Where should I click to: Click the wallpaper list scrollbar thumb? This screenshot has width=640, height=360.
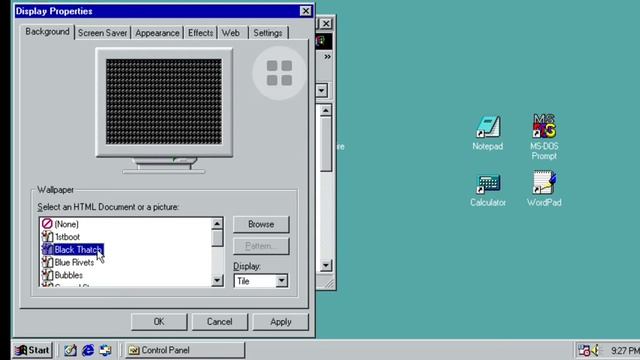pos(217,238)
